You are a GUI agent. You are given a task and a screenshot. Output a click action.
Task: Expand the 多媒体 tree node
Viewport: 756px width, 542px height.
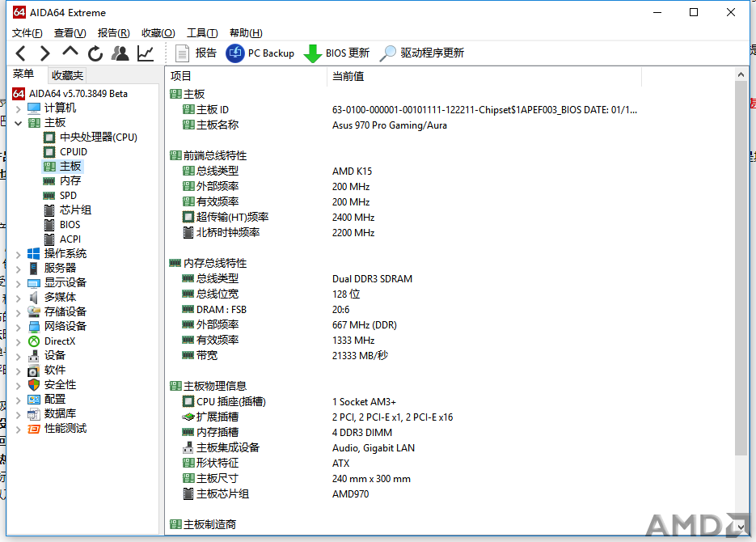(19, 299)
